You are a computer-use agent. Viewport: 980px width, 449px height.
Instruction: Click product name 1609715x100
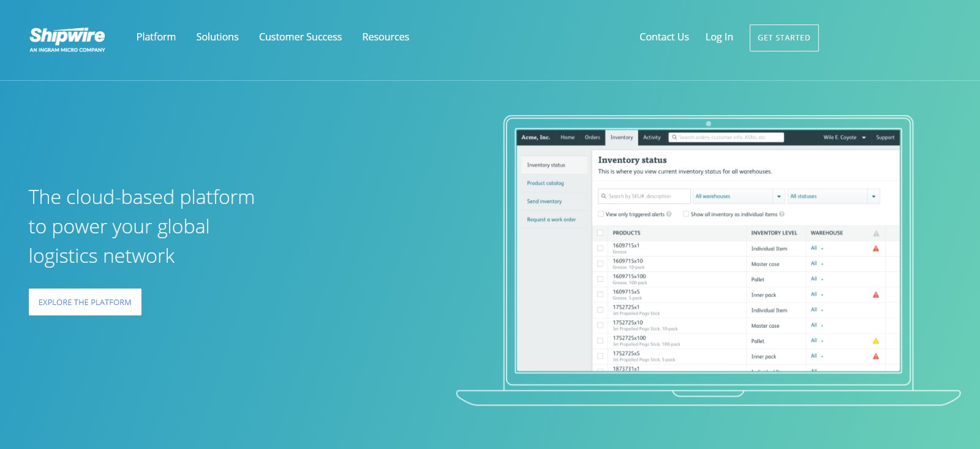629,276
